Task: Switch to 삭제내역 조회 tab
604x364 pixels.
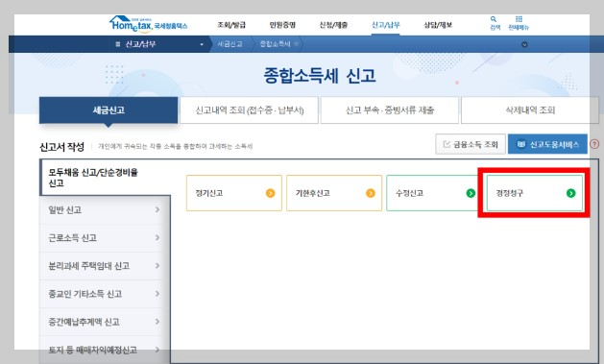Action: pos(530,110)
